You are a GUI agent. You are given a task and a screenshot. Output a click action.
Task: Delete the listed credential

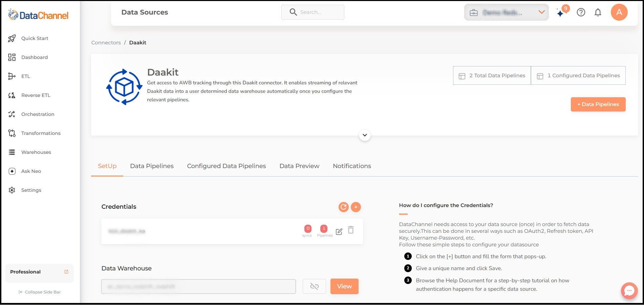pyautogui.click(x=351, y=230)
